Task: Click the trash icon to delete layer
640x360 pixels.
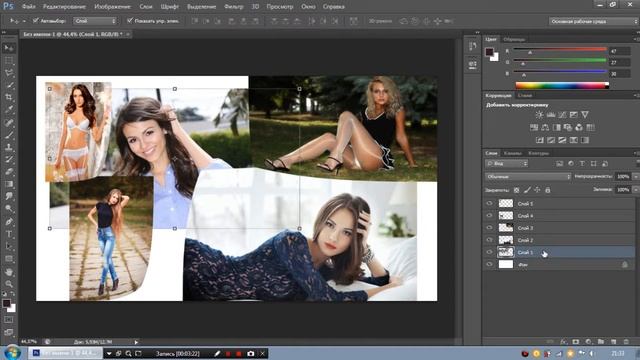Action: click(626, 341)
